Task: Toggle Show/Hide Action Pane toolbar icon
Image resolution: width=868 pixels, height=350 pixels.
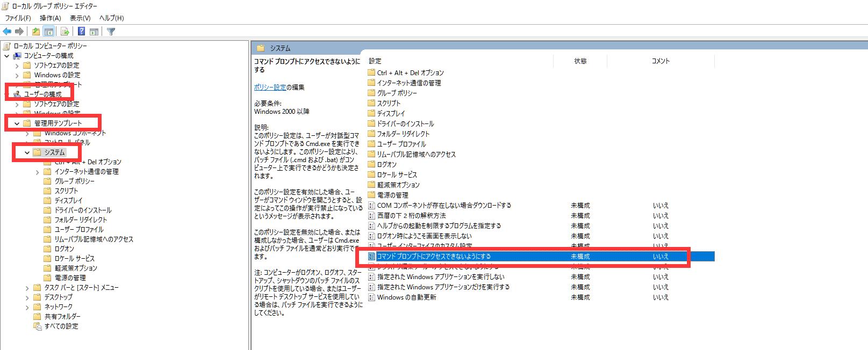Action: pos(94,32)
